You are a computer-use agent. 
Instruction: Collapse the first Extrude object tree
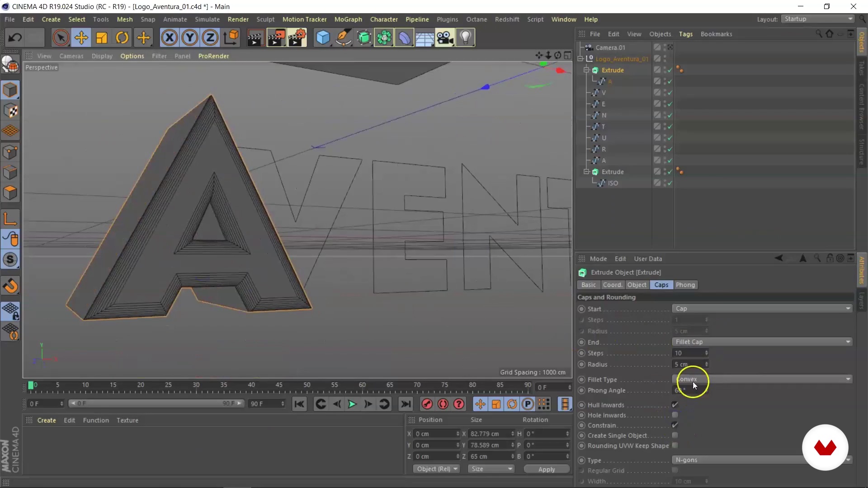pos(586,70)
